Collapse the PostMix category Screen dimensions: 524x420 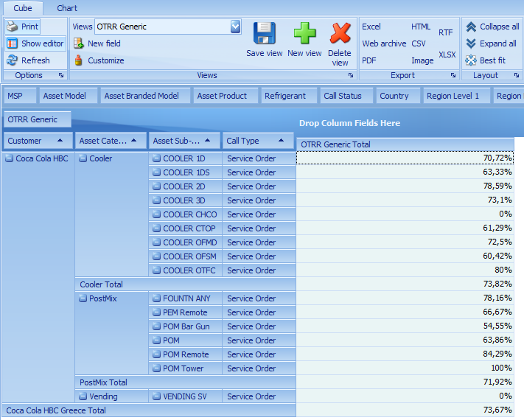point(83,298)
